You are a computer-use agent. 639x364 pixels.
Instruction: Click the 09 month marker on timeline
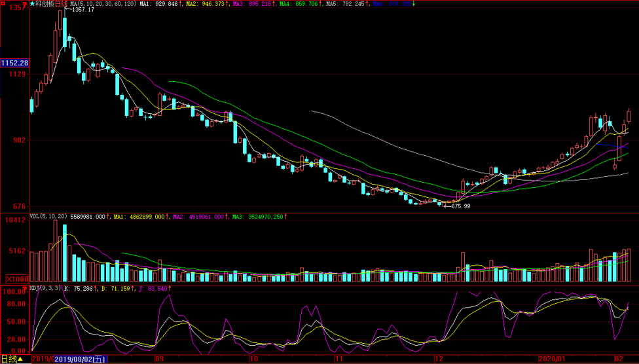point(159,359)
